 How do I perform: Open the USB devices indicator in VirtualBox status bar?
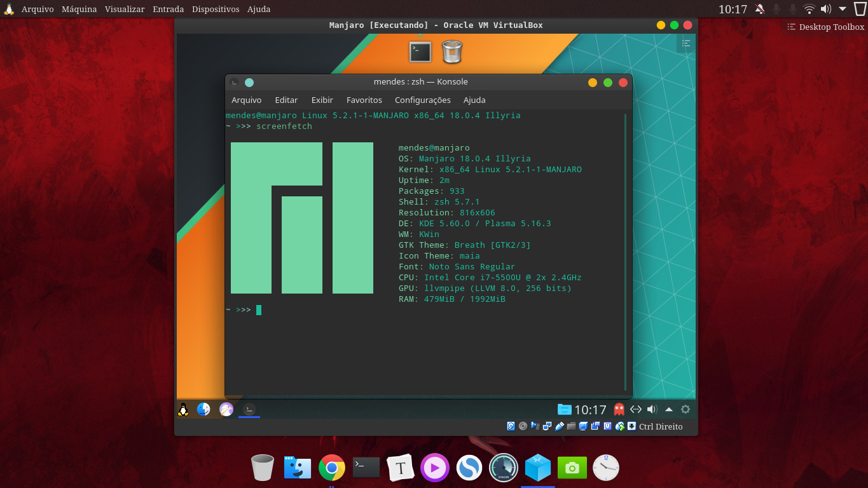[x=560, y=426]
